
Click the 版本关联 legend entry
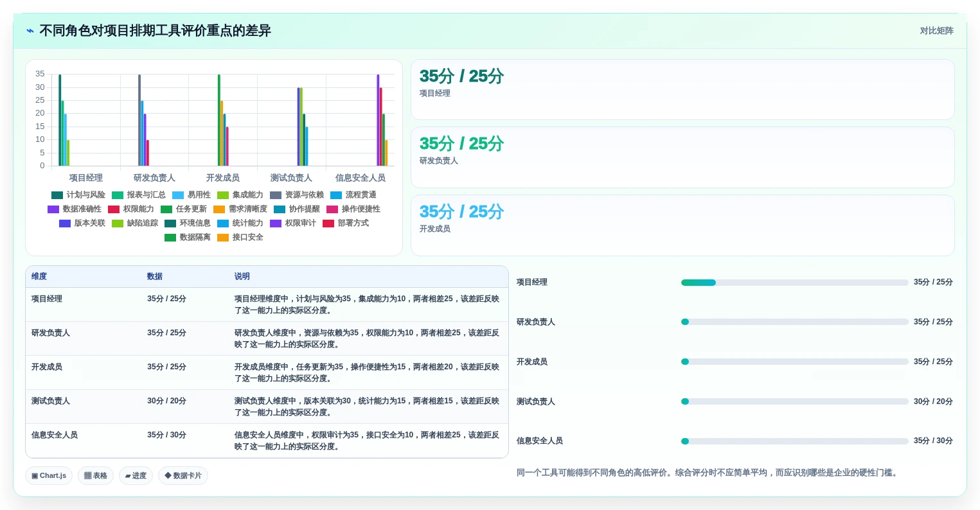pyautogui.click(x=82, y=224)
